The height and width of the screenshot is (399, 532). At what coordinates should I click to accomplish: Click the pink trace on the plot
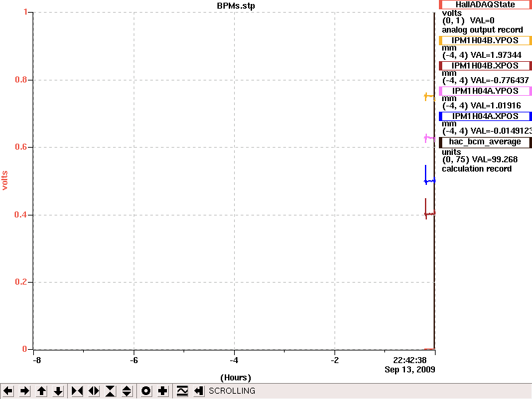[430, 138]
